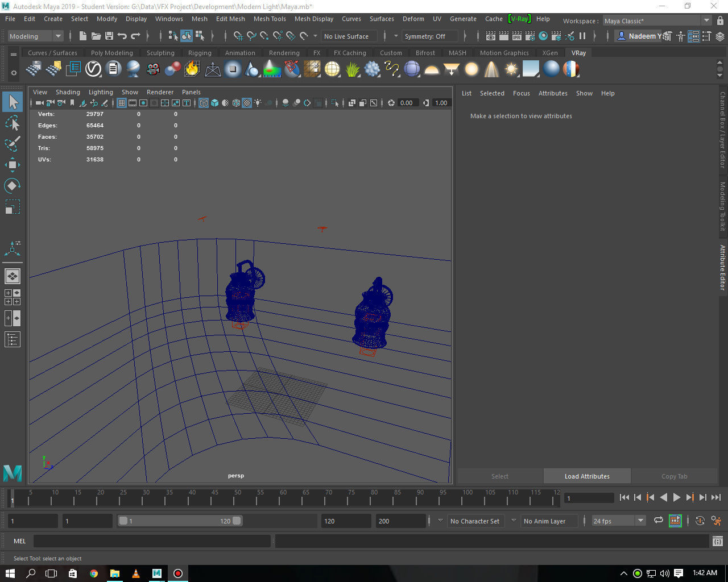Create a V-Ray dome light from the shelf

point(432,69)
